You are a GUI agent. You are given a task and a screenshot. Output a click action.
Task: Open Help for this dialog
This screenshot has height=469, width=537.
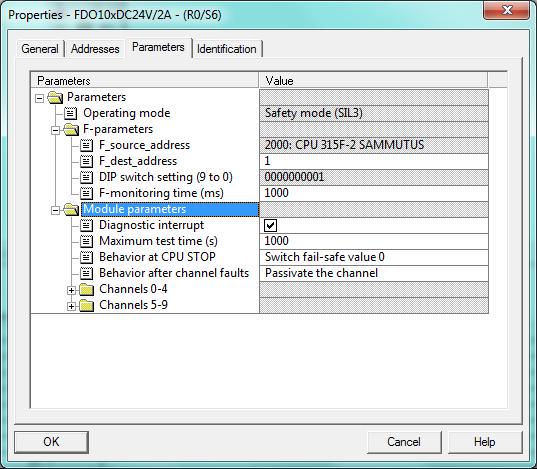[485, 442]
